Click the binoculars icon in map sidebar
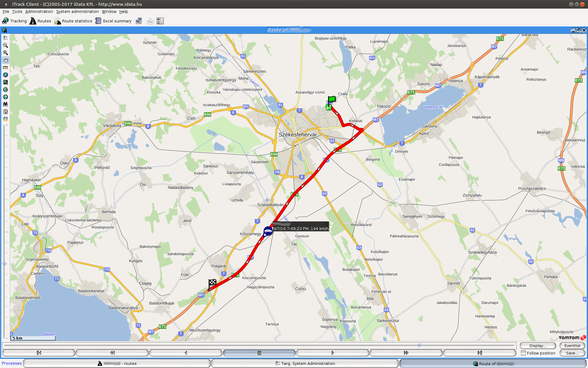This screenshot has height=368, width=588. click(x=5, y=104)
